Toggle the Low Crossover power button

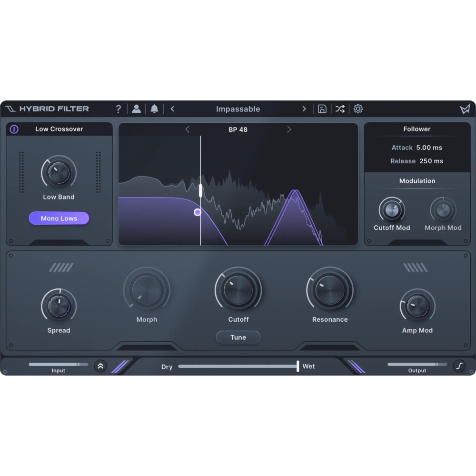pos(14,129)
